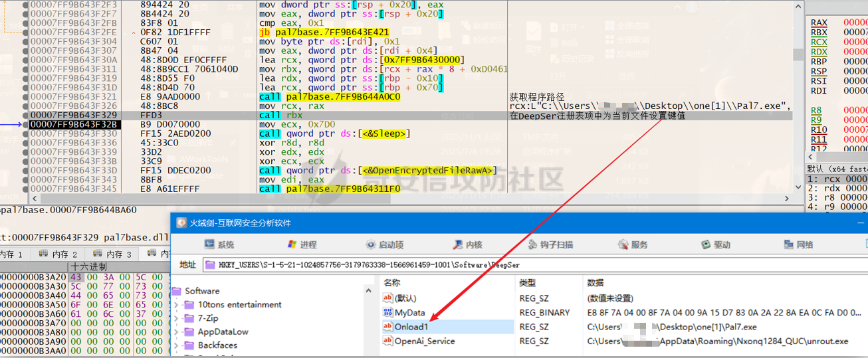868x358 pixels.
Task: Click the AppDataLow folder icon
Action: pos(190,331)
